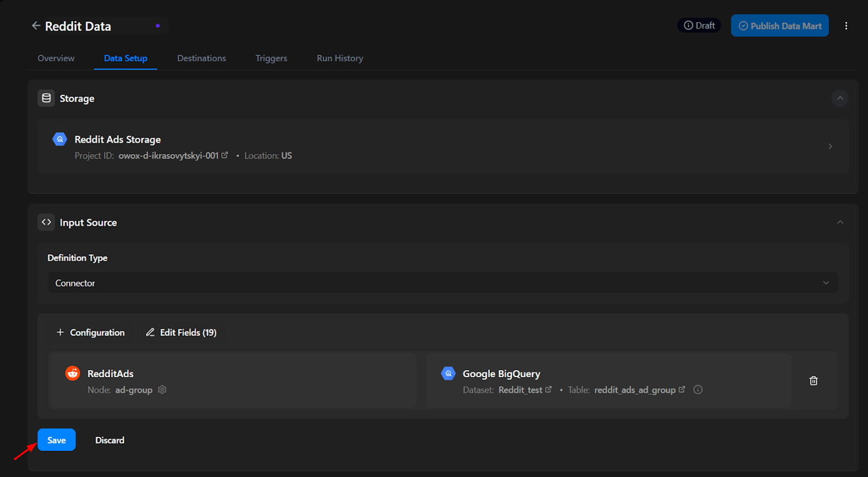Open the Definition Type Connector dropdown
868x477 pixels.
[x=443, y=283]
